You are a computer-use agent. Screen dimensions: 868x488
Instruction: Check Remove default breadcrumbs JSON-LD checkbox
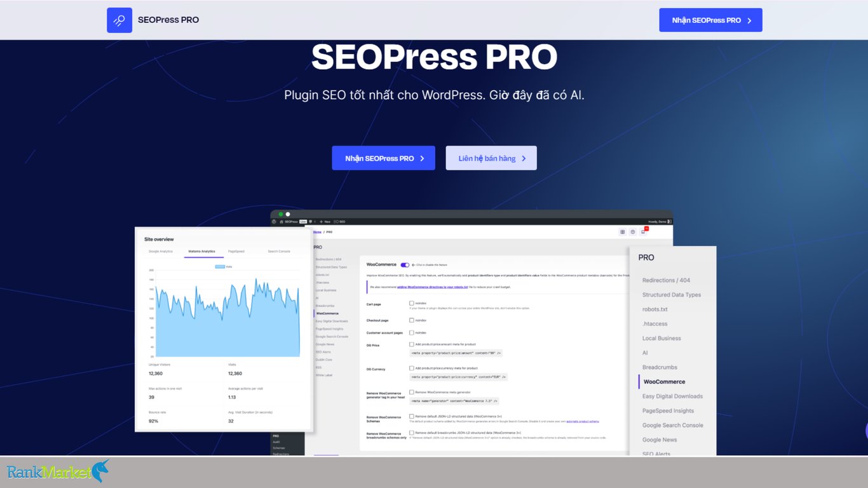click(412, 433)
